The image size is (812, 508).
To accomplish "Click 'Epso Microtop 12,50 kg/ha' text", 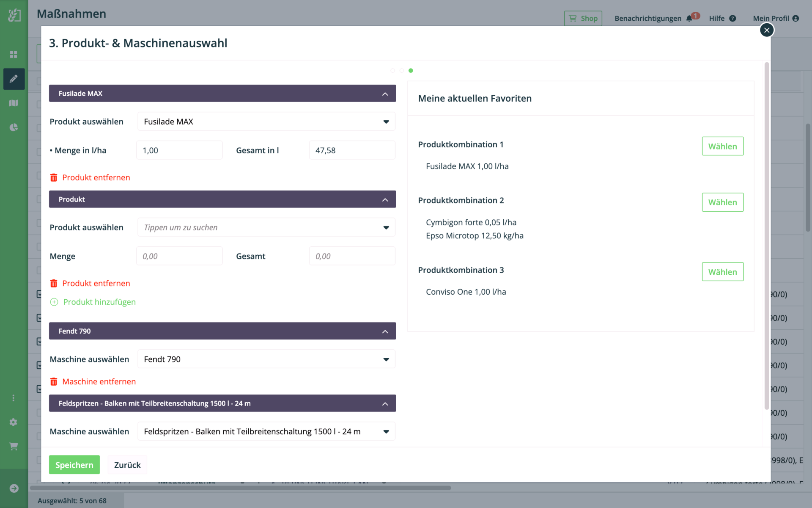I will coord(475,236).
